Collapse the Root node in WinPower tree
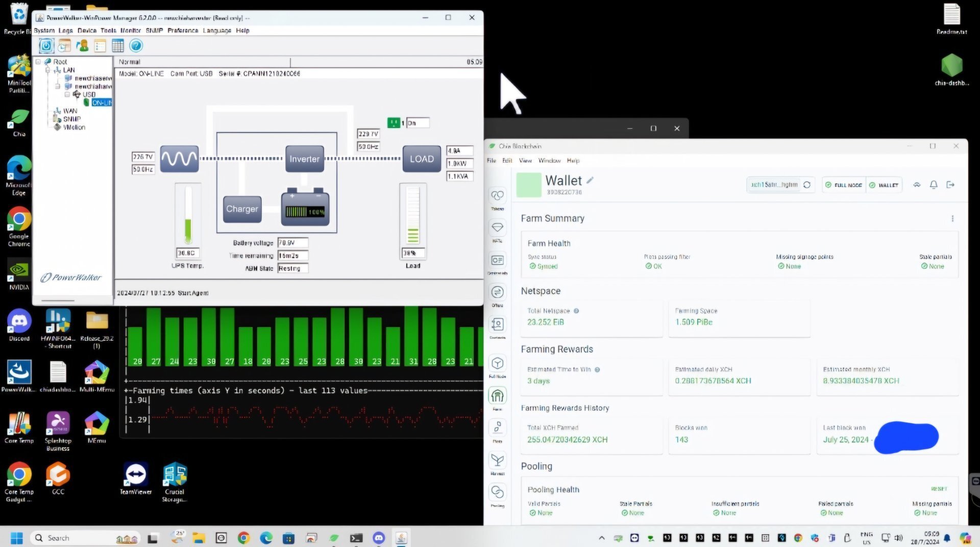 tap(38, 62)
